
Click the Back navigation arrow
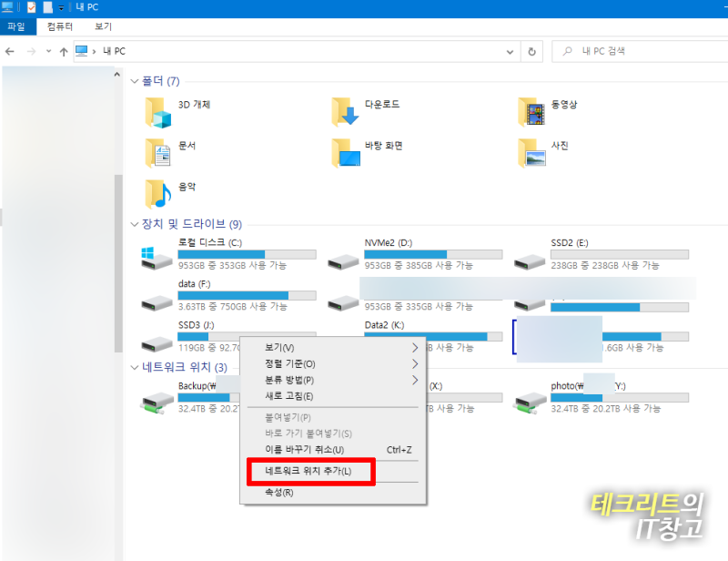10,51
